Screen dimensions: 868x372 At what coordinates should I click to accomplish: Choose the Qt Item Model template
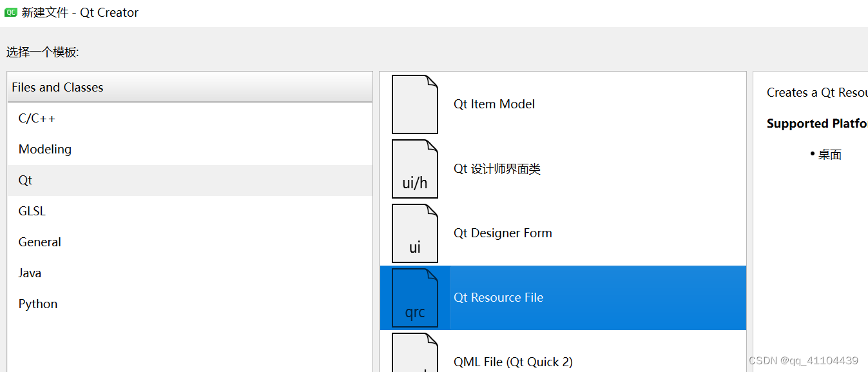pos(563,104)
